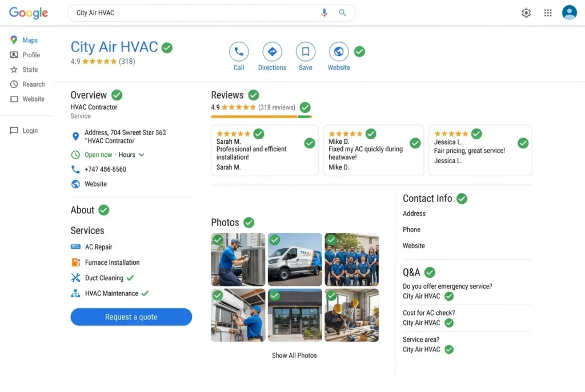The width and height of the screenshot is (585, 392).
Task: Click the Request a quote button
Action: tap(131, 317)
